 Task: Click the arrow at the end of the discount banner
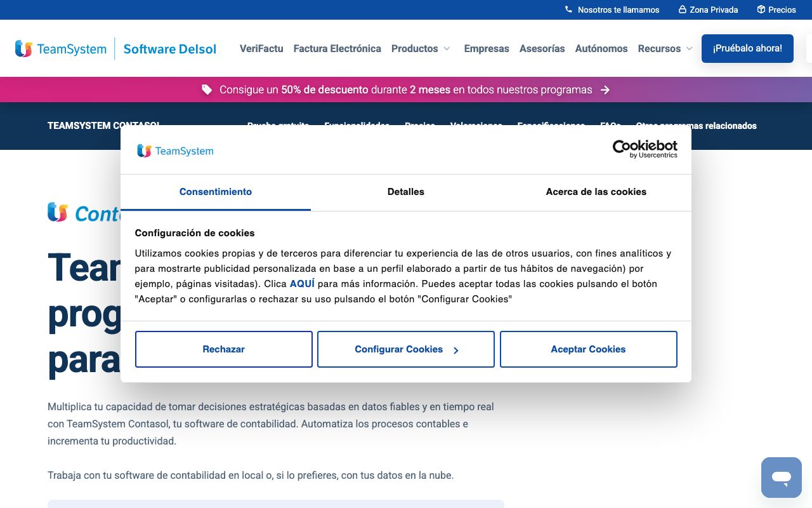pyautogui.click(x=605, y=90)
